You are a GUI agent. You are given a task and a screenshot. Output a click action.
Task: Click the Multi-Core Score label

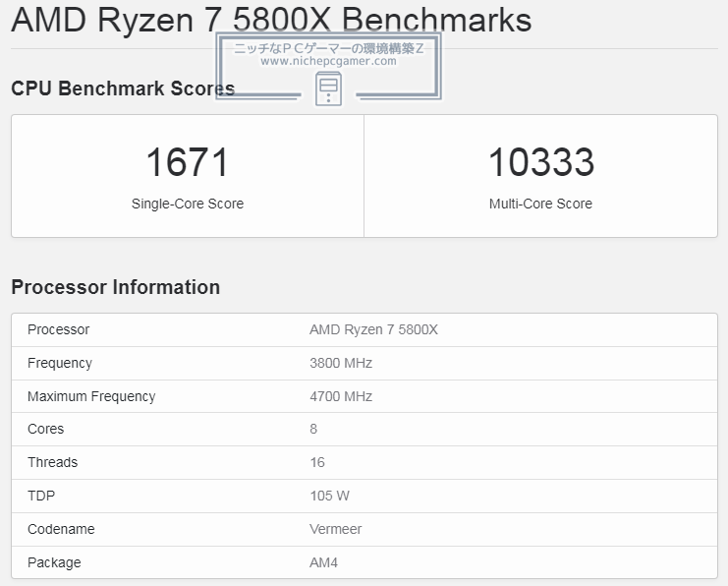coord(540,204)
